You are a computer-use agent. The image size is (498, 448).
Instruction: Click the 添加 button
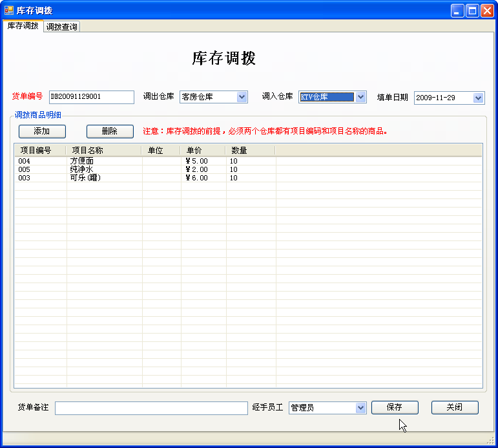42,131
